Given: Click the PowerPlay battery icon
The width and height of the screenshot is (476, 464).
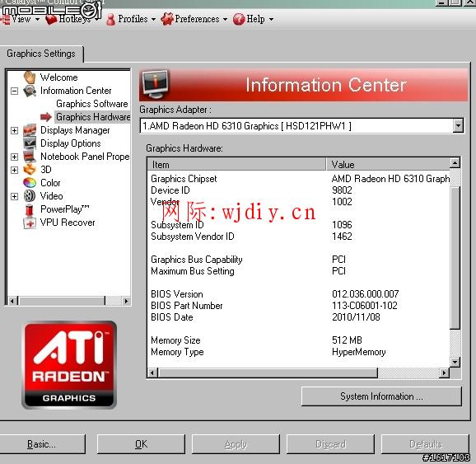Looking at the screenshot, I should tap(29, 209).
